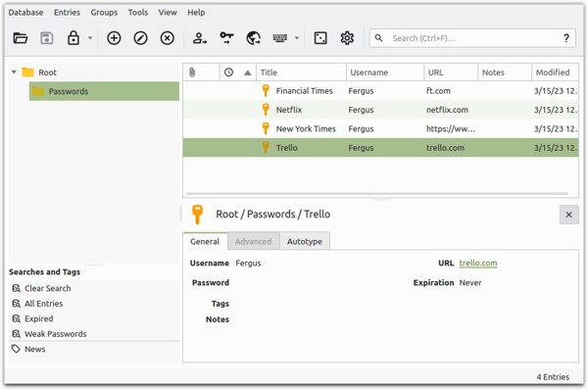Open the Tools menu

[138, 13]
